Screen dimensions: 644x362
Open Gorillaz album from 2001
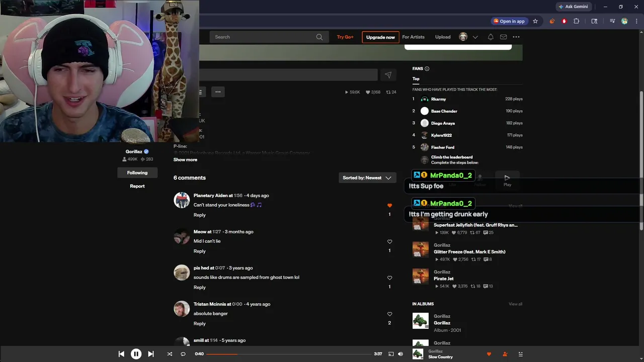(442, 323)
